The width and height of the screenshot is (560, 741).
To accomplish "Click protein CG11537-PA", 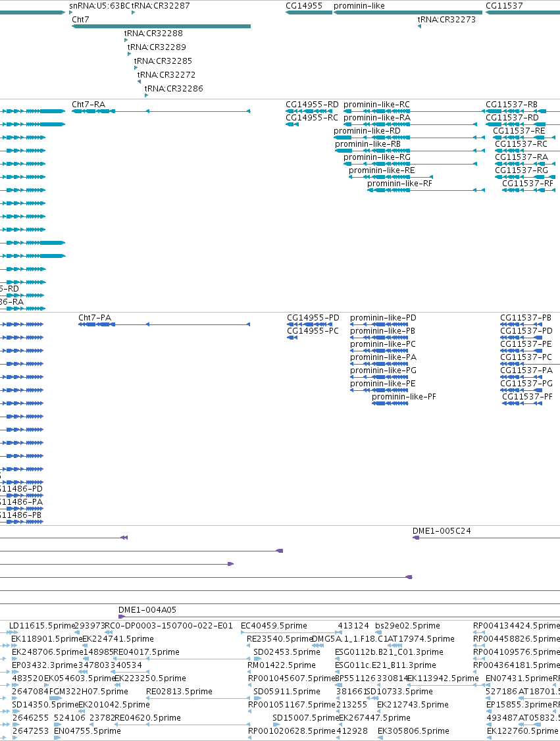I will tap(526, 371).
